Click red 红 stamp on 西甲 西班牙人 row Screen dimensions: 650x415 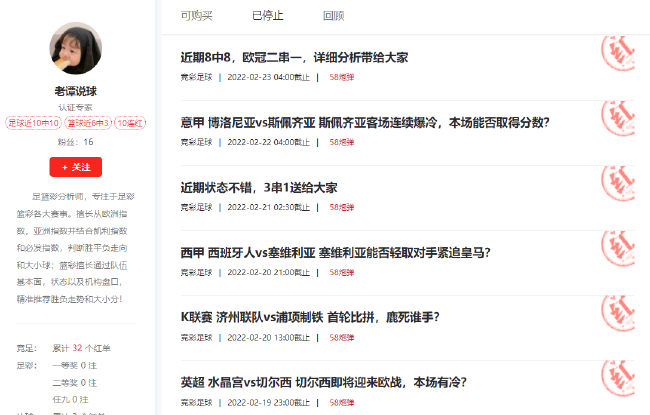618,248
